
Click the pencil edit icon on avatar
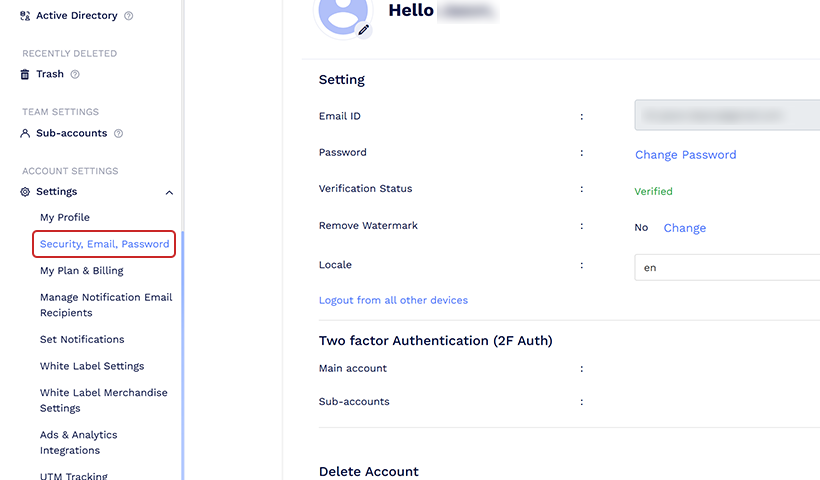(x=363, y=30)
